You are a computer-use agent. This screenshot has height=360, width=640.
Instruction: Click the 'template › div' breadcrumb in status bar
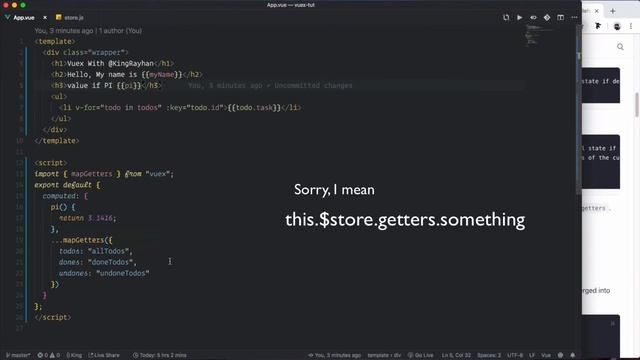(x=384, y=355)
